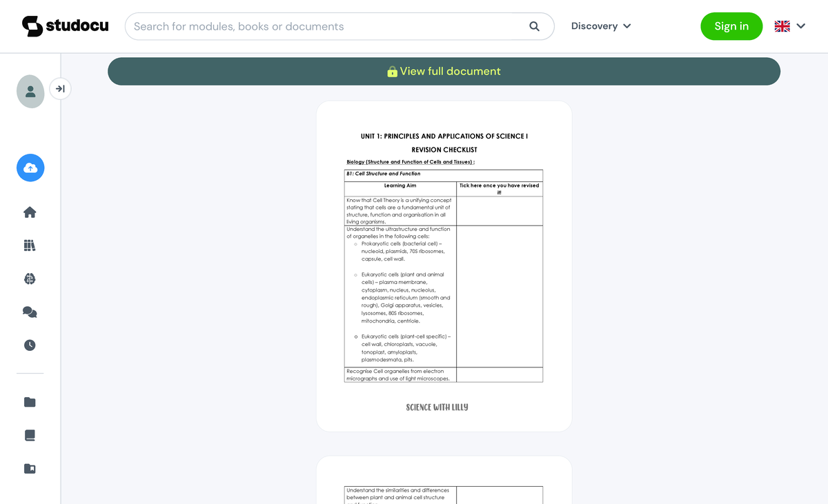Click the recent history clock icon
The width and height of the screenshot is (828, 504).
[x=30, y=345]
